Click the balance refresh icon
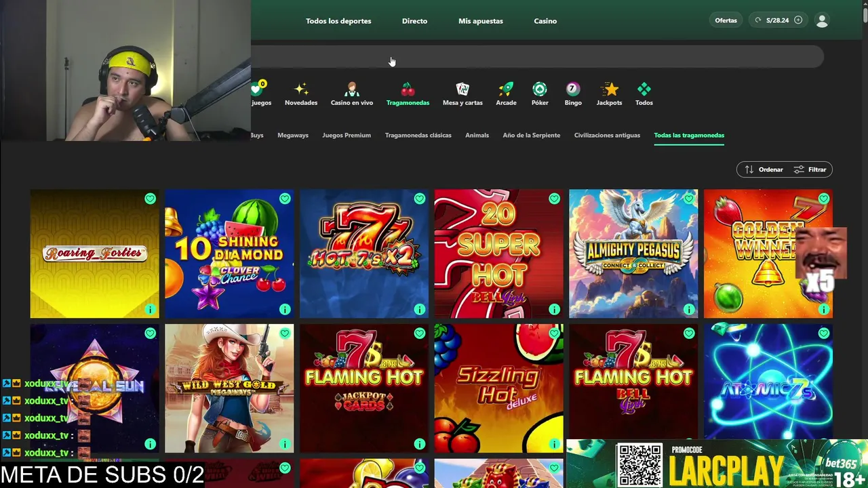 (x=758, y=20)
